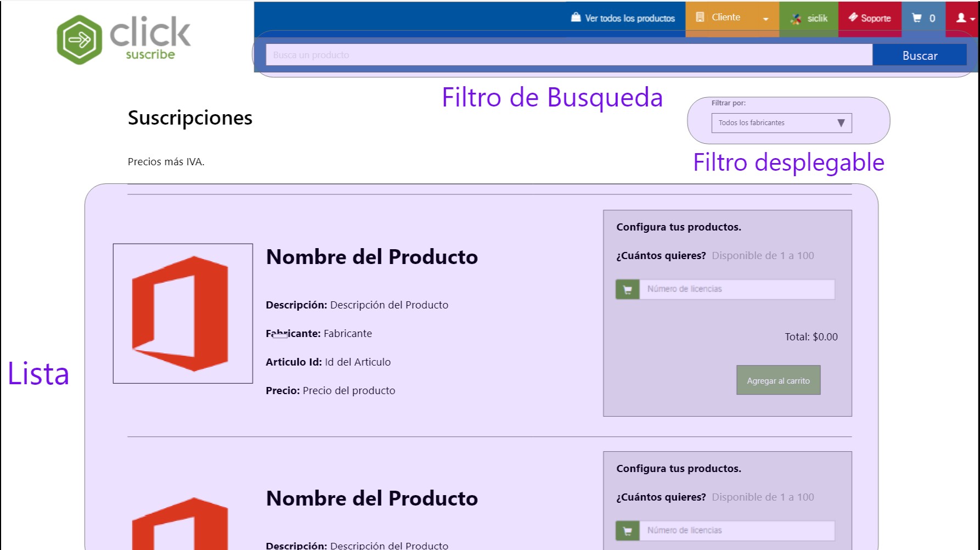Select second 'Disponible de 1 a 100' text

coord(763,497)
